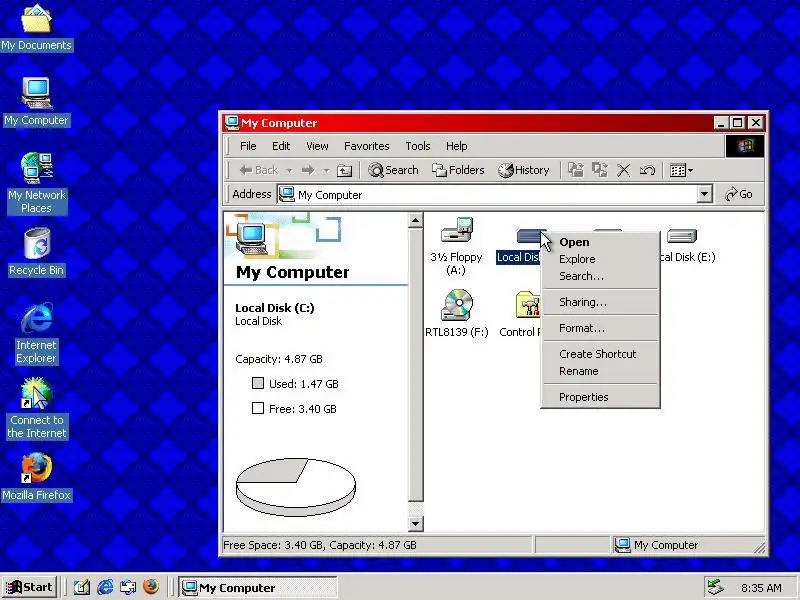Click the disk usage pie chart
This screenshot has width=800, height=600.
(x=296, y=487)
